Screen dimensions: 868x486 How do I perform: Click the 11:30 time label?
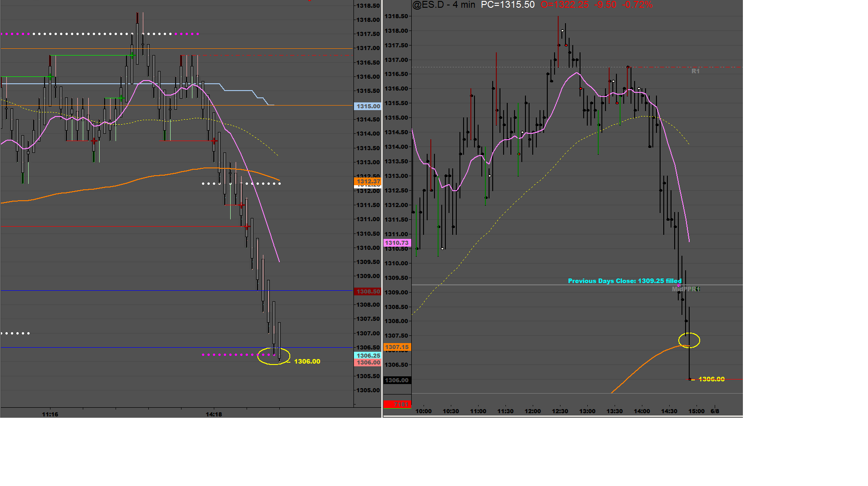(505, 411)
